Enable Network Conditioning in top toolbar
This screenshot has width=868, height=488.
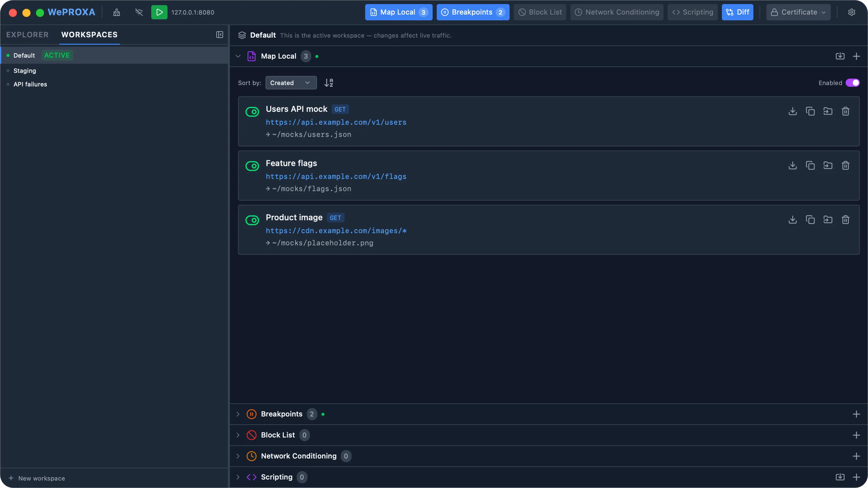click(x=617, y=12)
